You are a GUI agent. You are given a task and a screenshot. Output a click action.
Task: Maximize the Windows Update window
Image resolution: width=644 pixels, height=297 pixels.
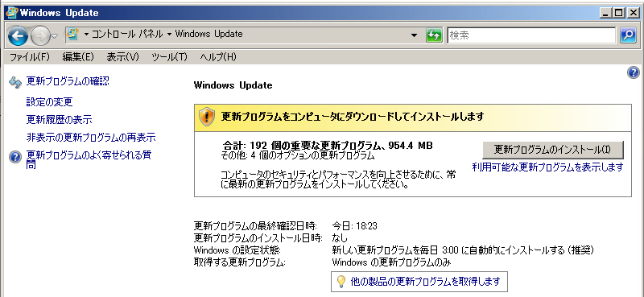coord(618,13)
